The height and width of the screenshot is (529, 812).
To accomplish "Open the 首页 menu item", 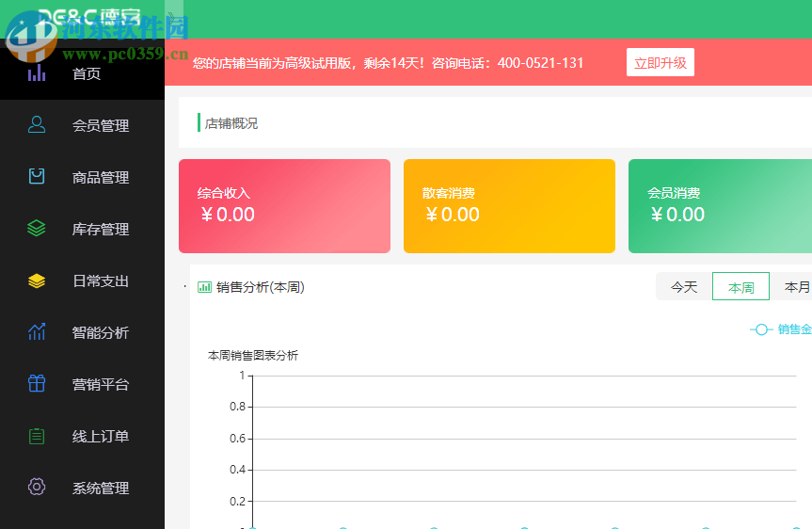I will click(83, 73).
